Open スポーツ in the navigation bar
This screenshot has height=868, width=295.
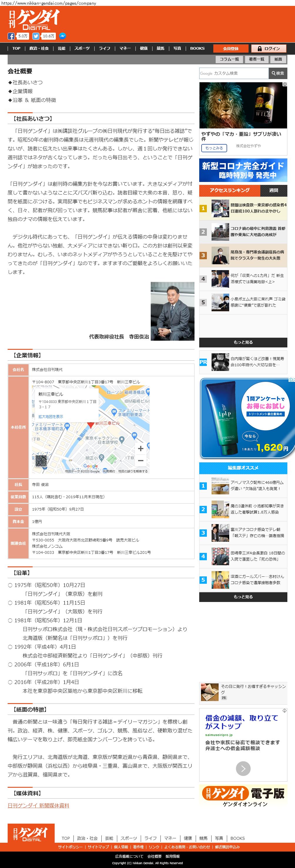click(82, 48)
